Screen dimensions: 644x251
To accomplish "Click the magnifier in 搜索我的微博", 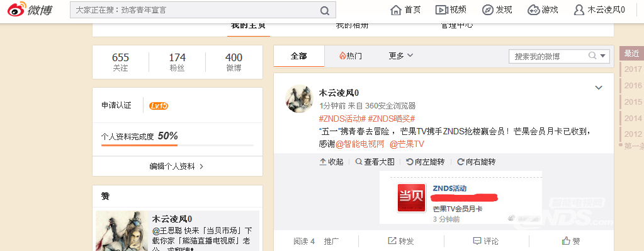I will (592, 55).
